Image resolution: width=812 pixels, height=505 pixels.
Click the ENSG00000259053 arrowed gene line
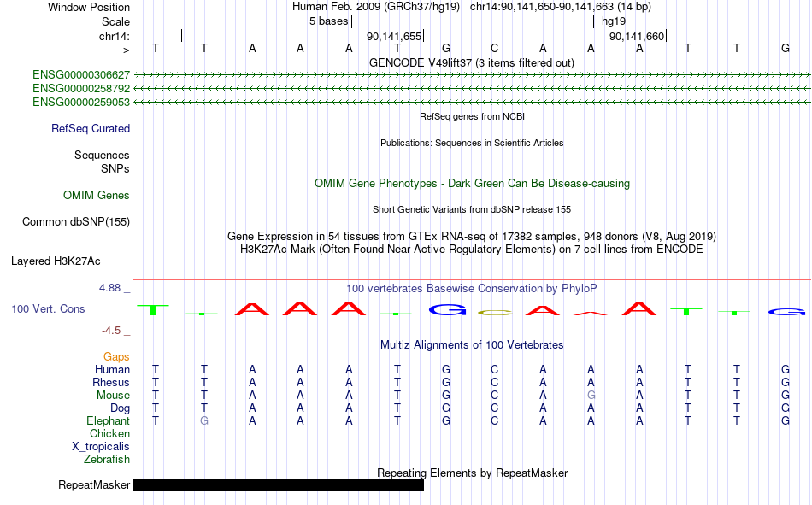(472, 102)
